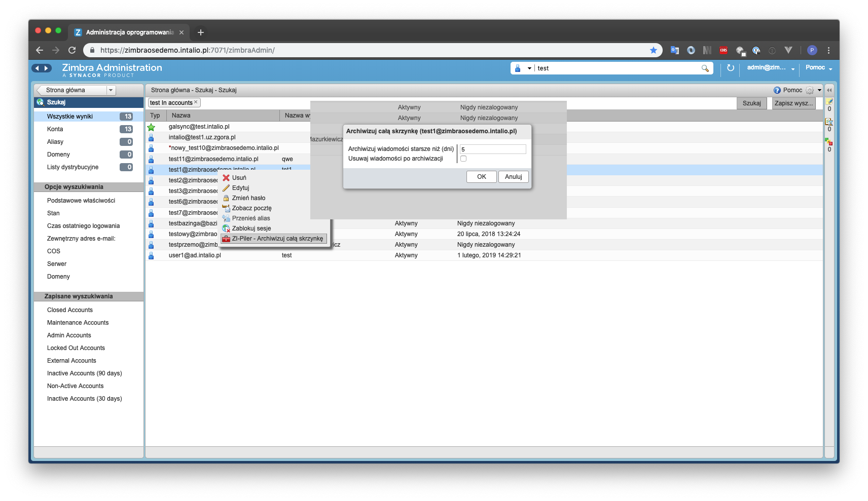Open the Strona główna dropdown
This screenshot has height=501, width=868.
pyautogui.click(x=111, y=90)
